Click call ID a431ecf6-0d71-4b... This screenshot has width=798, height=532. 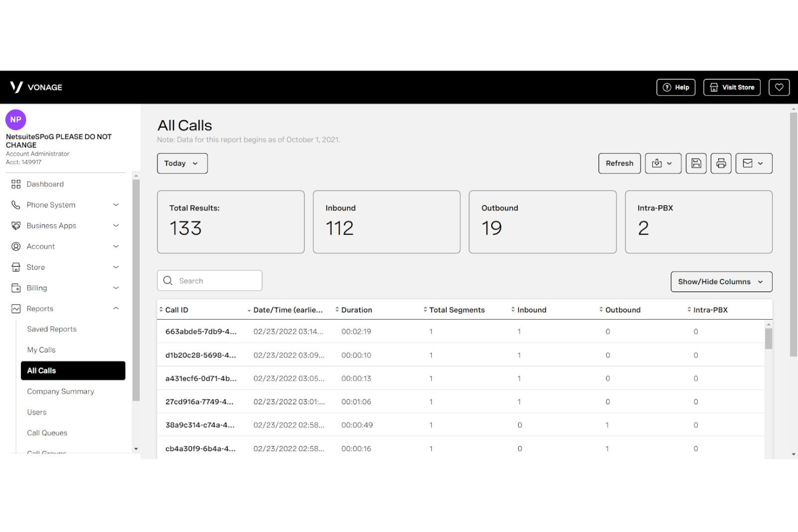[201, 378]
